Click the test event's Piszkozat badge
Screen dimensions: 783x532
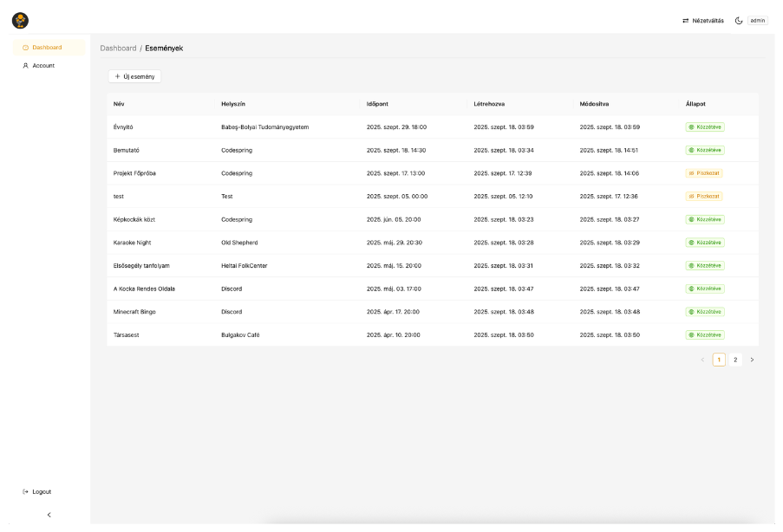tap(704, 197)
